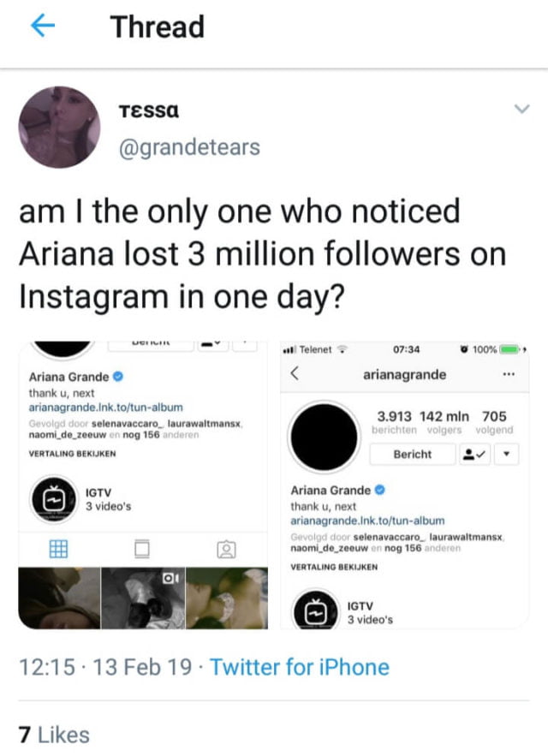Select the grid view icon in Instagram
The width and height of the screenshot is (548, 756).
pos(57,547)
